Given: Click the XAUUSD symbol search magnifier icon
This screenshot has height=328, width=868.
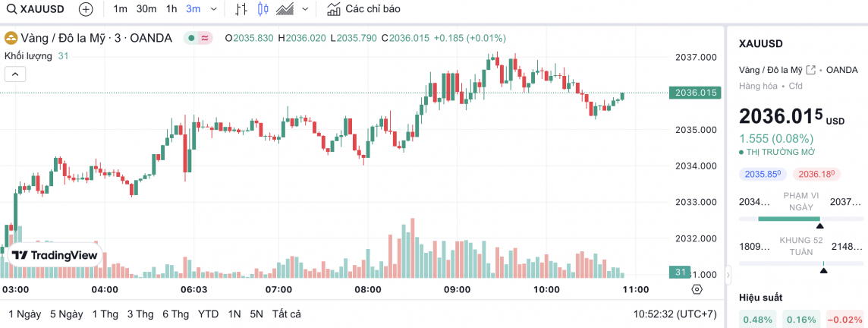Looking at the screenshot, I should point(11,10).
